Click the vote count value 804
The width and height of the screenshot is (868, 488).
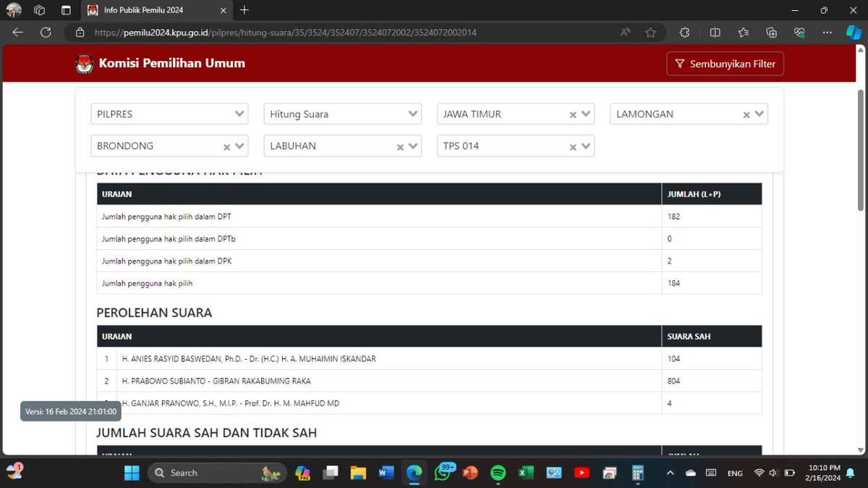coord(673,381)
